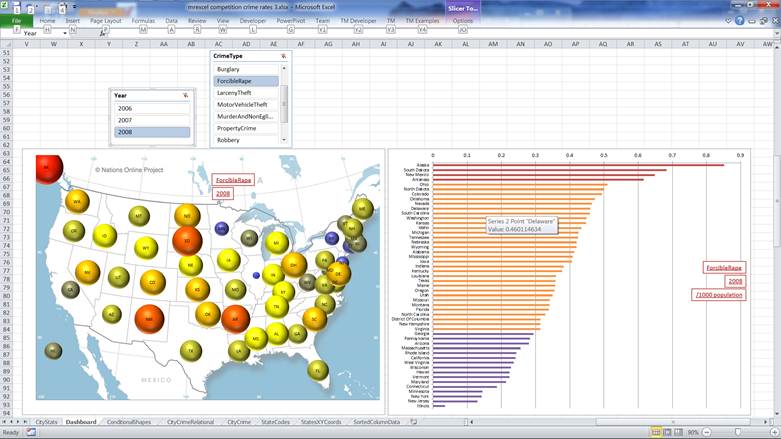Click the zoom in plus icon

click(774, 432)
